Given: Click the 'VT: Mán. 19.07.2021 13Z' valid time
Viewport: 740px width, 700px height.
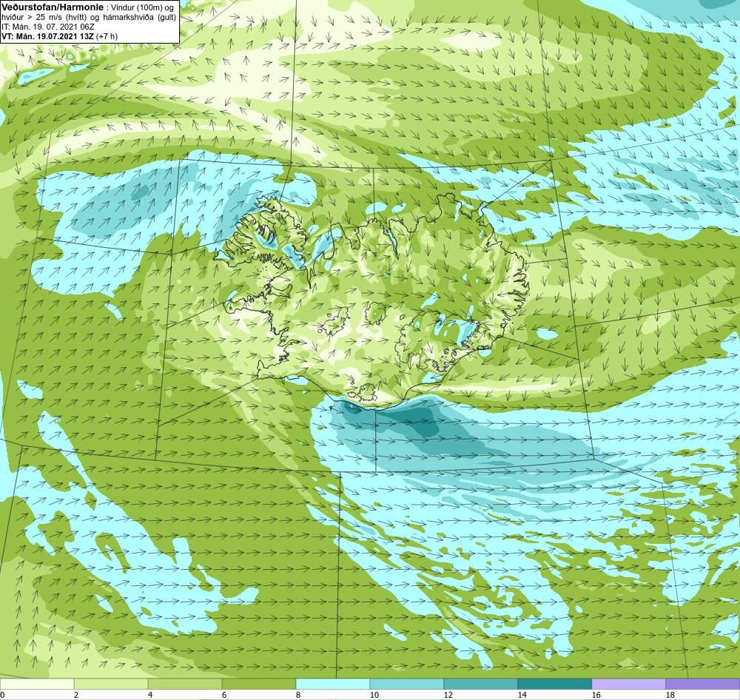Looking at the screenshot, I should [47, 36].
